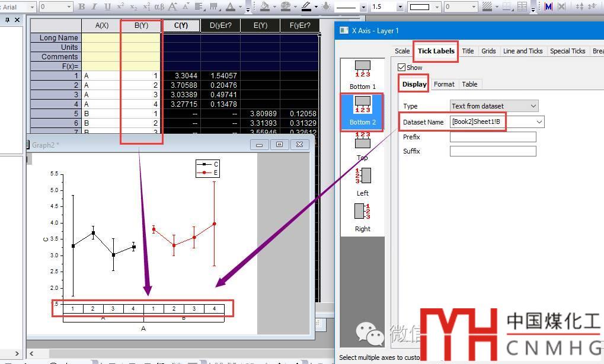Image resolution: width=604 pixels, height=364 pixels.
Task: Click the light bulb lighting icon
Action: 326,7
